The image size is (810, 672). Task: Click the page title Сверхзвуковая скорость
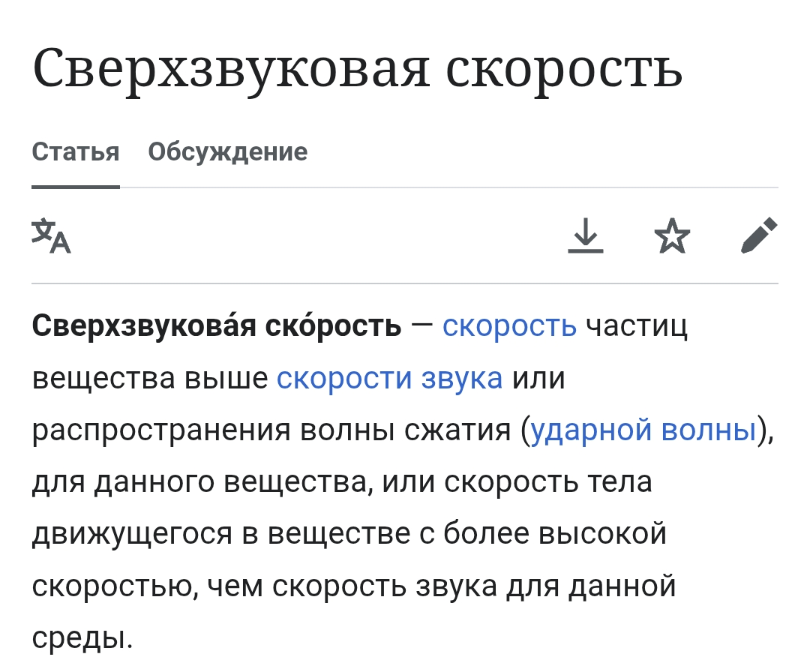point(358,67)
